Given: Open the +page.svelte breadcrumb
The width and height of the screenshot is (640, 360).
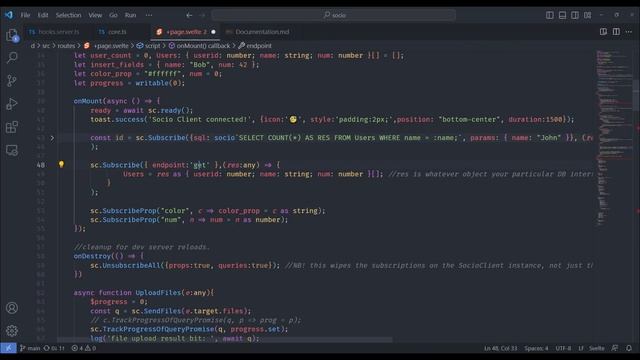Looking at the screenshot, I should [x=106, y=46].
